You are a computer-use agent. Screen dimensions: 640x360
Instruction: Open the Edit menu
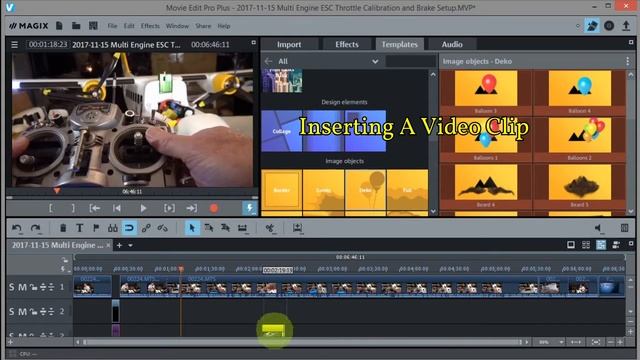point(129,26)
